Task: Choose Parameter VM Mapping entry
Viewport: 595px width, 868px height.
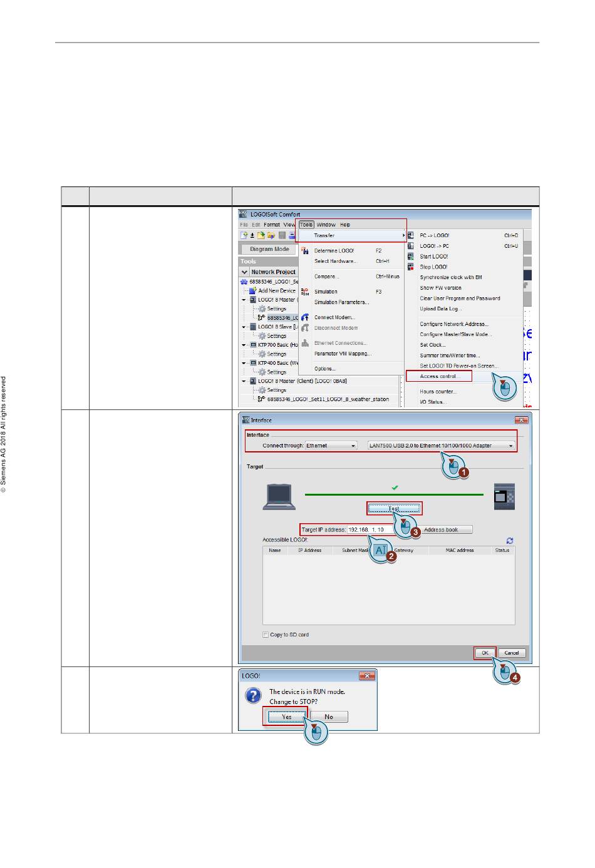Action: 343,354
